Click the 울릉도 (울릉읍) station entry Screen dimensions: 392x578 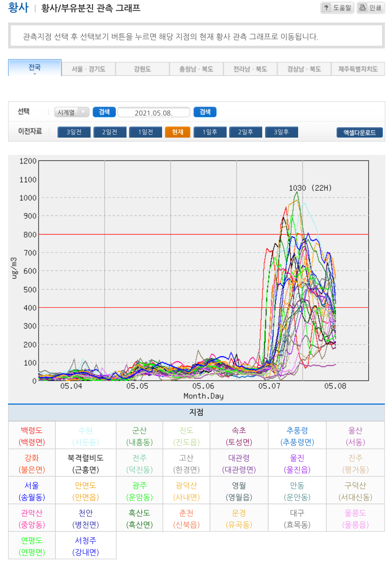tap(355, 518)
